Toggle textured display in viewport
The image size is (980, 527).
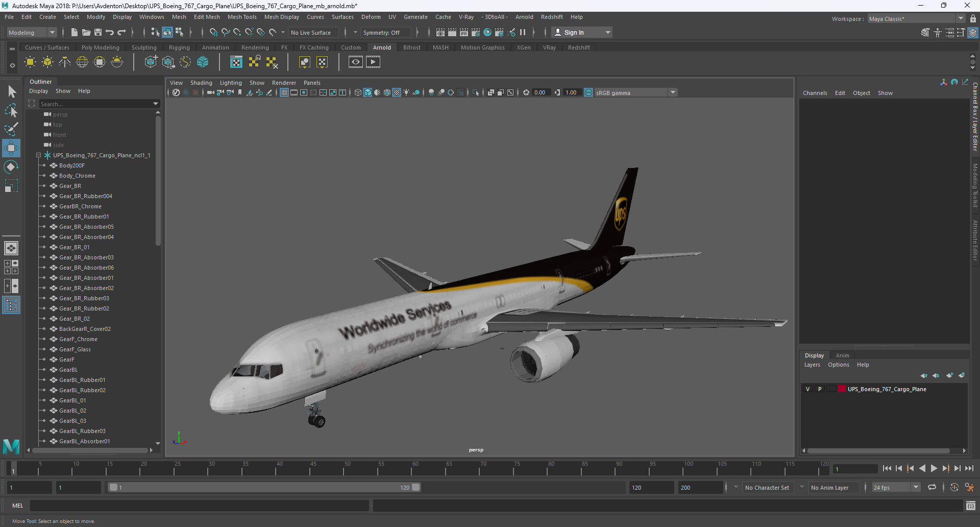397,92
